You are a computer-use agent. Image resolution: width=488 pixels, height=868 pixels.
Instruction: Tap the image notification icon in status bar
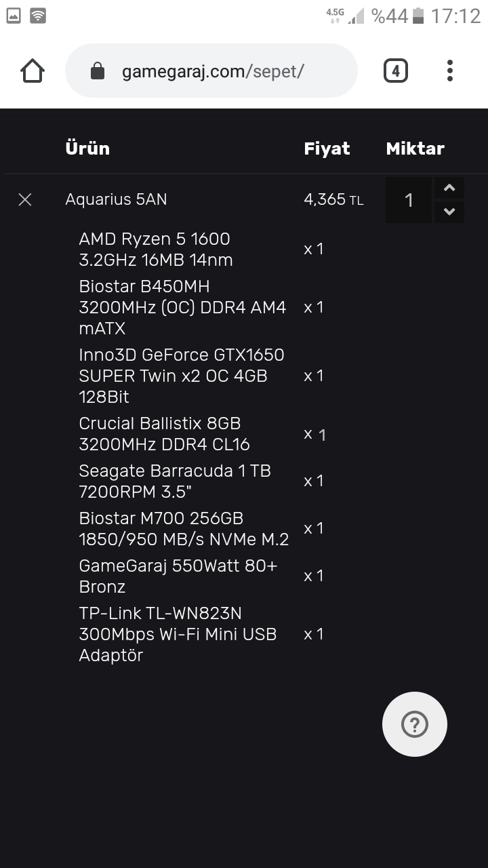[14, 16]
